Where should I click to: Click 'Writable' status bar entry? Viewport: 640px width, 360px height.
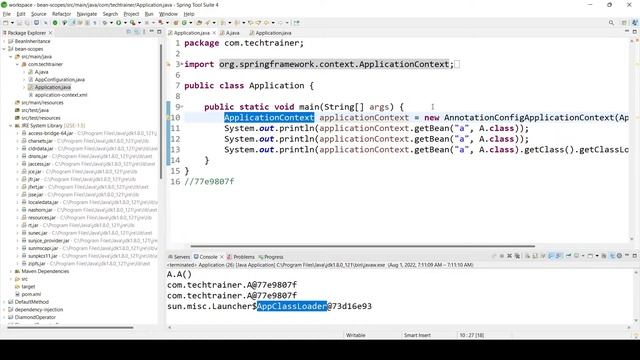(x=356, y=335)
